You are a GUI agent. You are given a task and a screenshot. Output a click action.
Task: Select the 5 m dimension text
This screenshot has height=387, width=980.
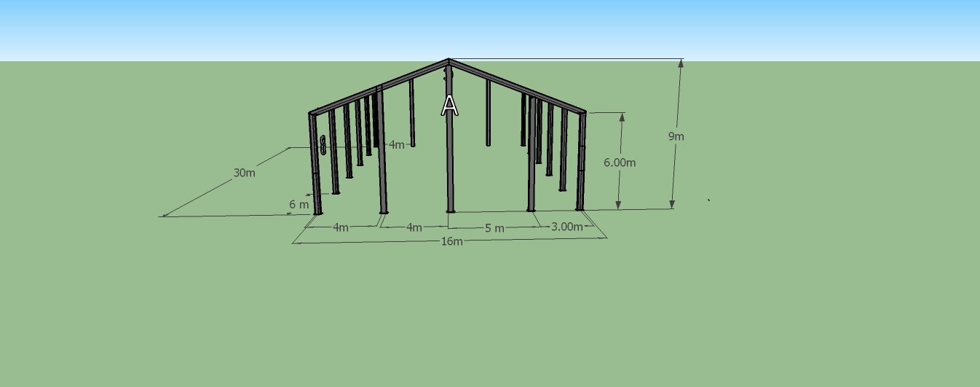tap(494, 228)
